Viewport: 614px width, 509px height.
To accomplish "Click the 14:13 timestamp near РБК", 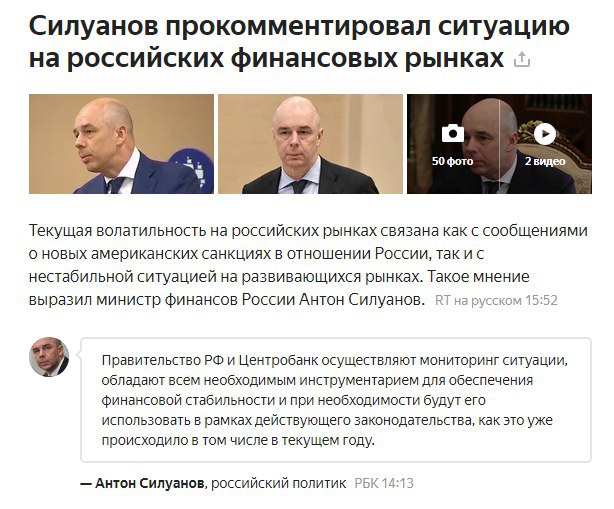I will click(x=398, y=483).
